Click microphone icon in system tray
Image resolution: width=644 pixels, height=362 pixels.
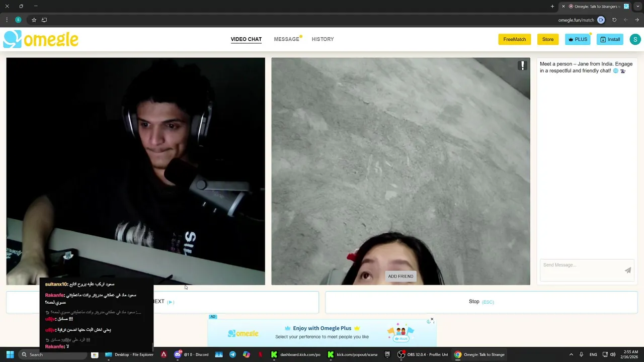[582, 354]
